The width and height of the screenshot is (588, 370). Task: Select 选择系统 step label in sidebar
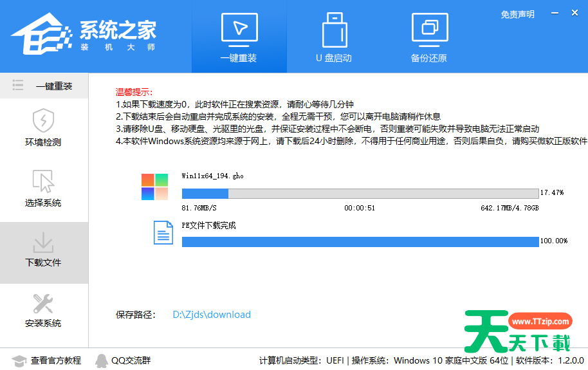click(x=43, y=203)
